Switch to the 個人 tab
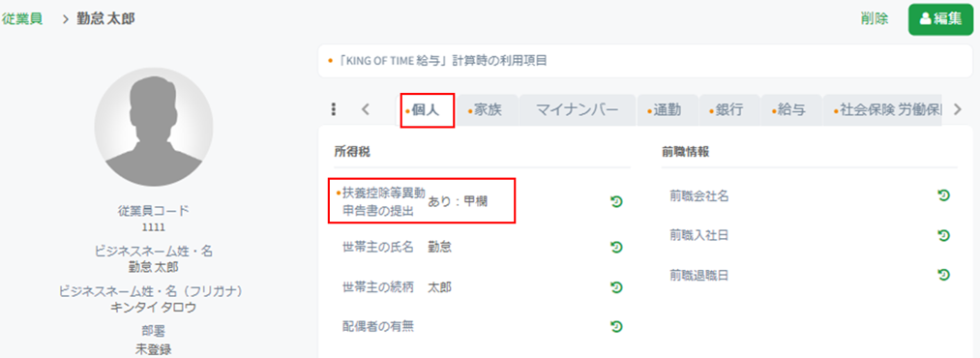Viewport: 980px width, 358px height. 427,110
